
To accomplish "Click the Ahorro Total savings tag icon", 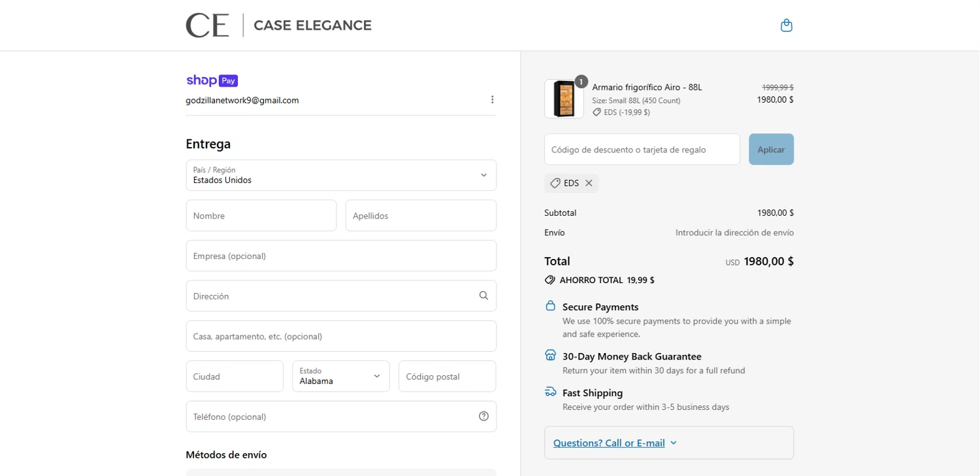I will (550, 280).
